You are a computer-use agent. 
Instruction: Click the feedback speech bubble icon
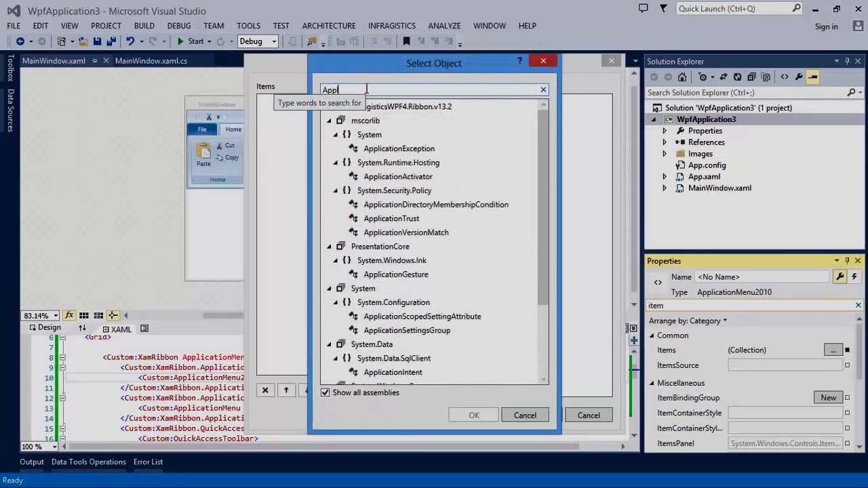(x=644, y=8)
